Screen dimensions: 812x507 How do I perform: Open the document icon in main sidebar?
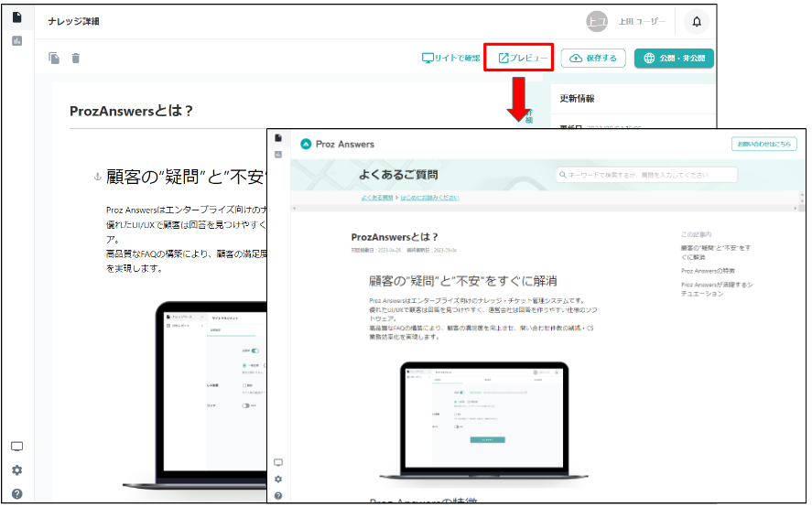[x=17, y=17]
